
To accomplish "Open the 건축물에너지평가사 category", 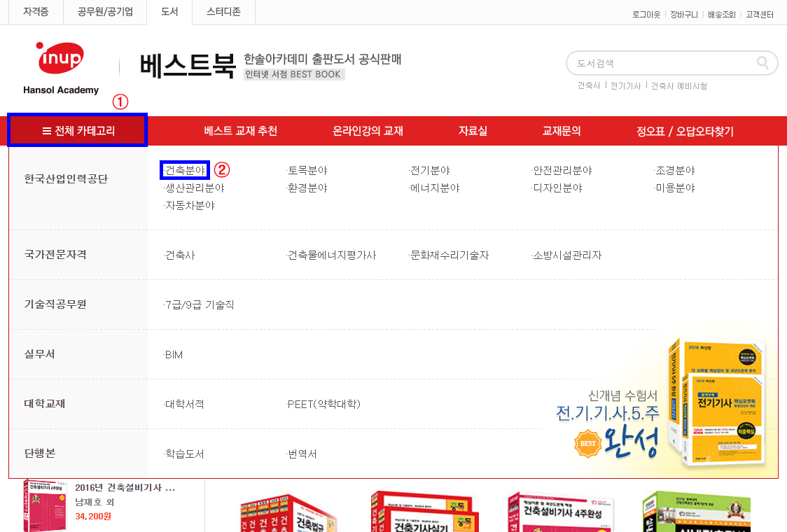I will pos(331,255).
